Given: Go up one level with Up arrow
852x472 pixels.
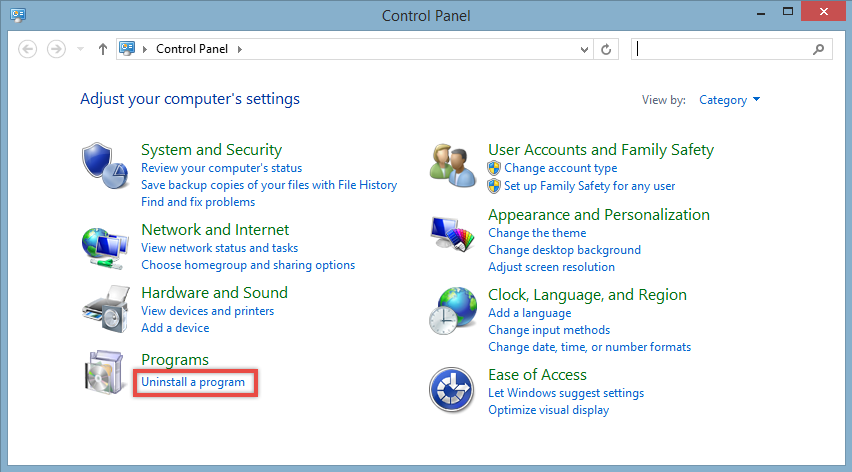Looking at the screenshot, I should 102,49.
